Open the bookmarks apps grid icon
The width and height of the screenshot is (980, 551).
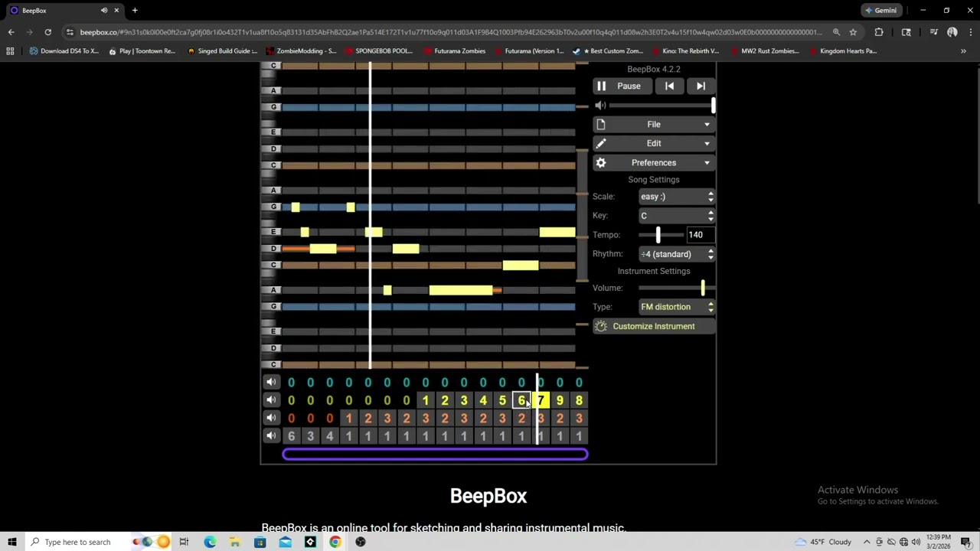pos(10,51)
